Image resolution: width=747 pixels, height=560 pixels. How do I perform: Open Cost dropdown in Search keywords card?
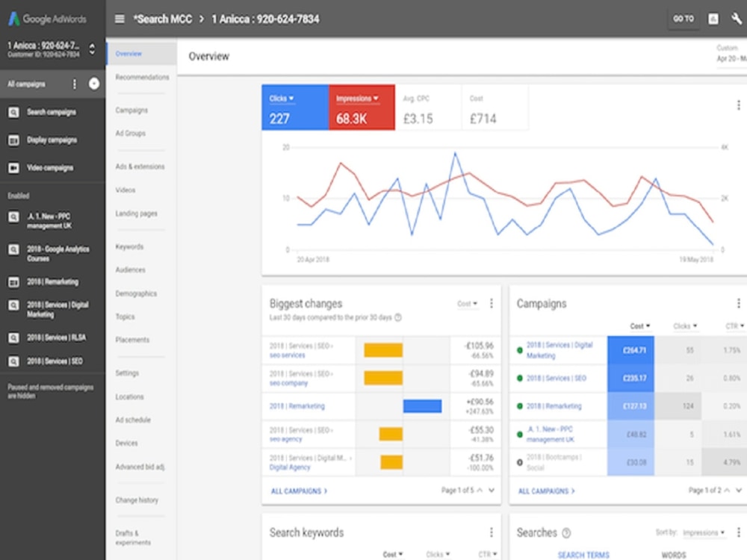pos(393,555)
